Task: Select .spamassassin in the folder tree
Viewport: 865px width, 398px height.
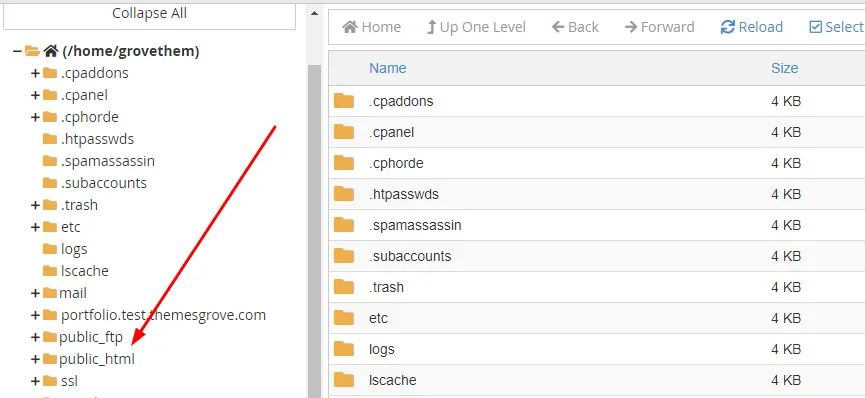Action: coord(108,161)
